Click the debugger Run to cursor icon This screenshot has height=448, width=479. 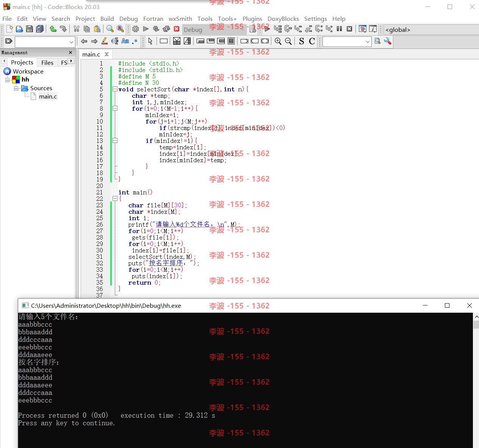click(278, 29)
